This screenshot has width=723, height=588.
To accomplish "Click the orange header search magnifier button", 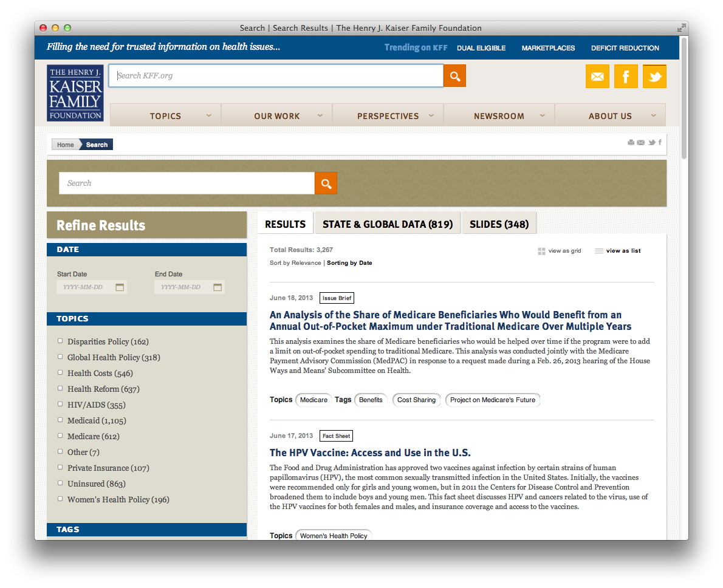I will pos(454,76).
